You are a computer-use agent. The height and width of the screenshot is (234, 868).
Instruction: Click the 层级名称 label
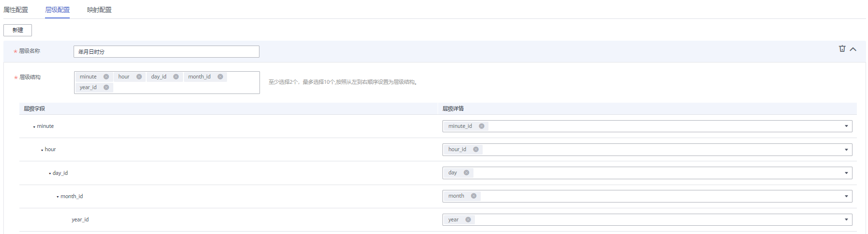[x=30, y=51]
